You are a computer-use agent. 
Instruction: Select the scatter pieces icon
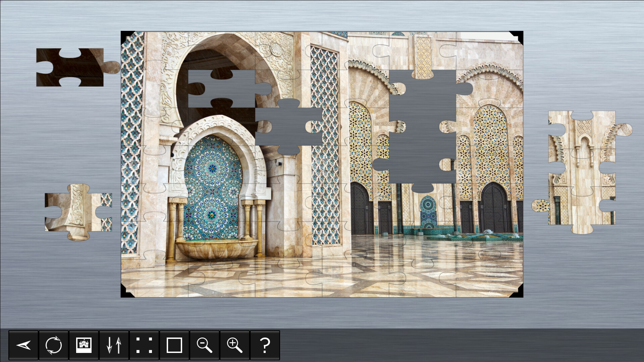point(145,345)
